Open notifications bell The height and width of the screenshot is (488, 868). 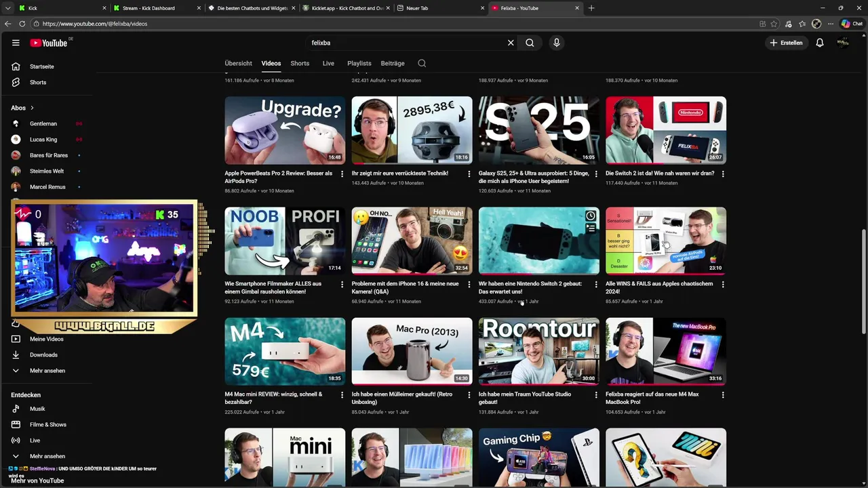click(819, 43)
